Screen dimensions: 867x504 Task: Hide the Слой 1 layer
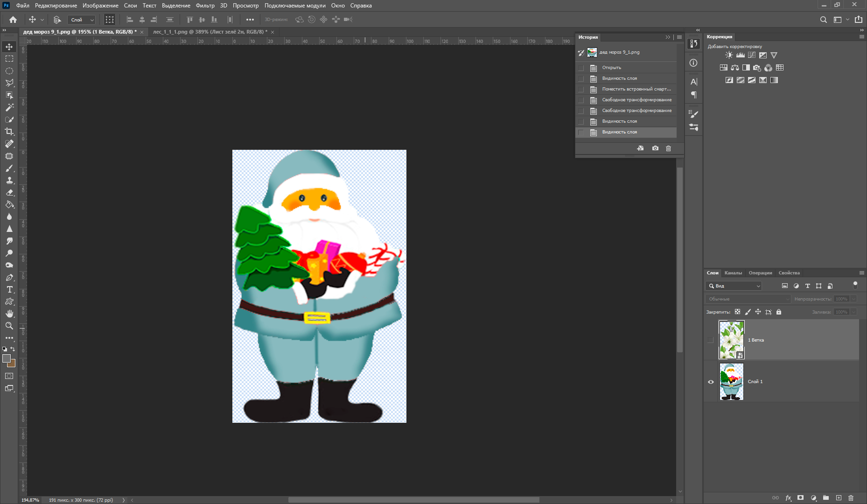pyautogui.click(x=711, y=382)
